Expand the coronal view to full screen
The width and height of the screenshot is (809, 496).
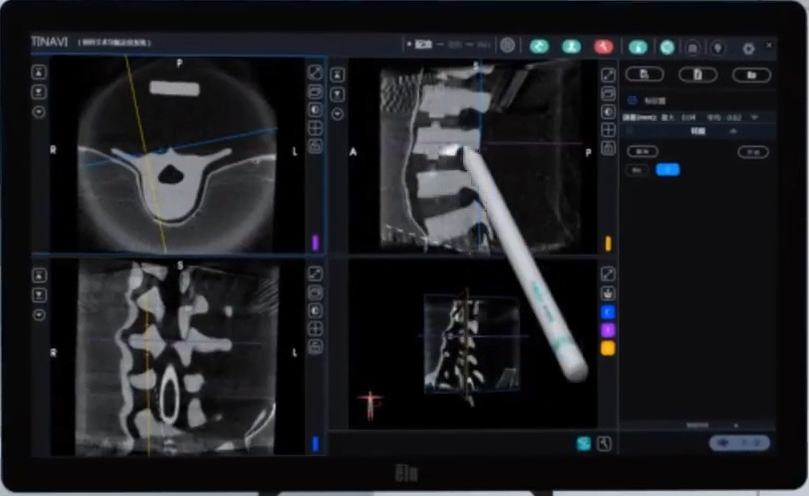coord(316,273)
